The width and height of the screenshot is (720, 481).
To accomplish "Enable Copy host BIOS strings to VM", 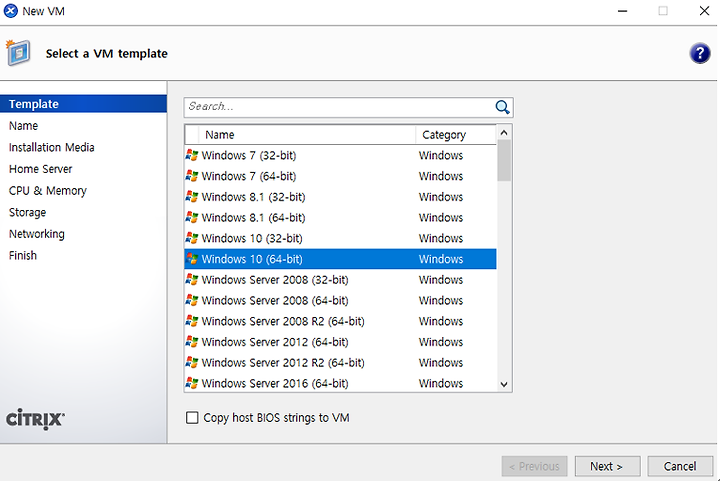I will coord(192,418).
